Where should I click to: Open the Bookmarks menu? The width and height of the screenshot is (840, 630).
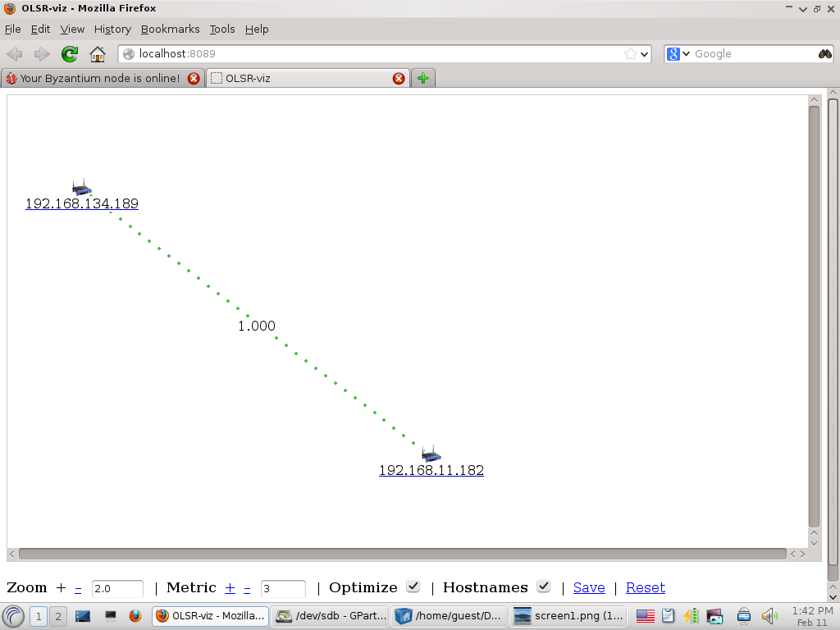coord(170,29)
